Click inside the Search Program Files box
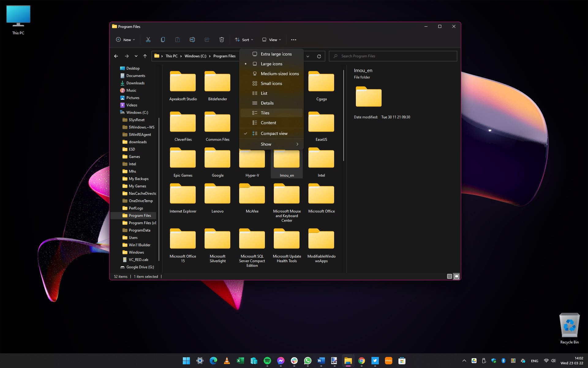 tap(393, 56)
